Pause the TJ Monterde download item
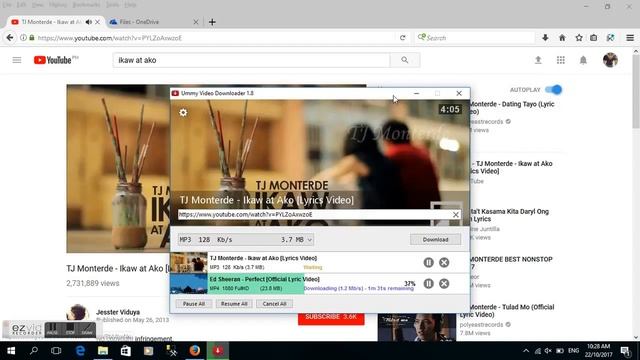 click(x=428, y=262)
